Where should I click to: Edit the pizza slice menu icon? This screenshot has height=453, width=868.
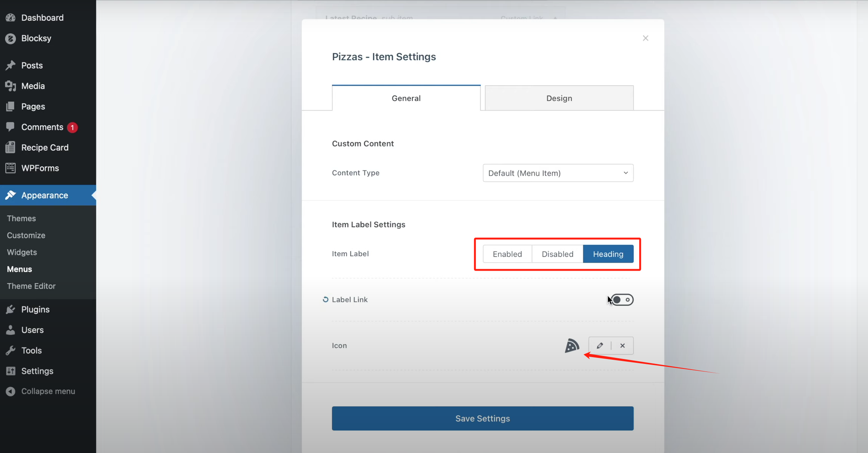pyautogui.click(x=600, y=345)
